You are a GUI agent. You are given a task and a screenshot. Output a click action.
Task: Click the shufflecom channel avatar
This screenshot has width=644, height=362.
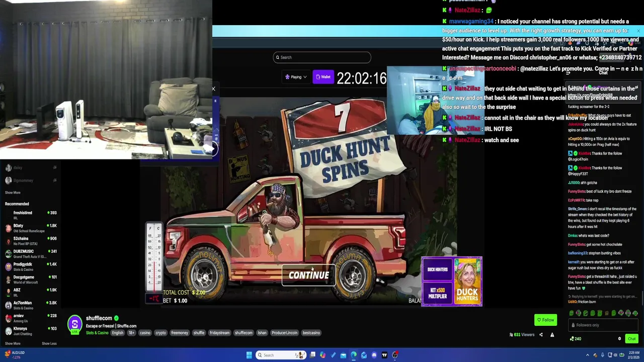(x=74, y=323)
